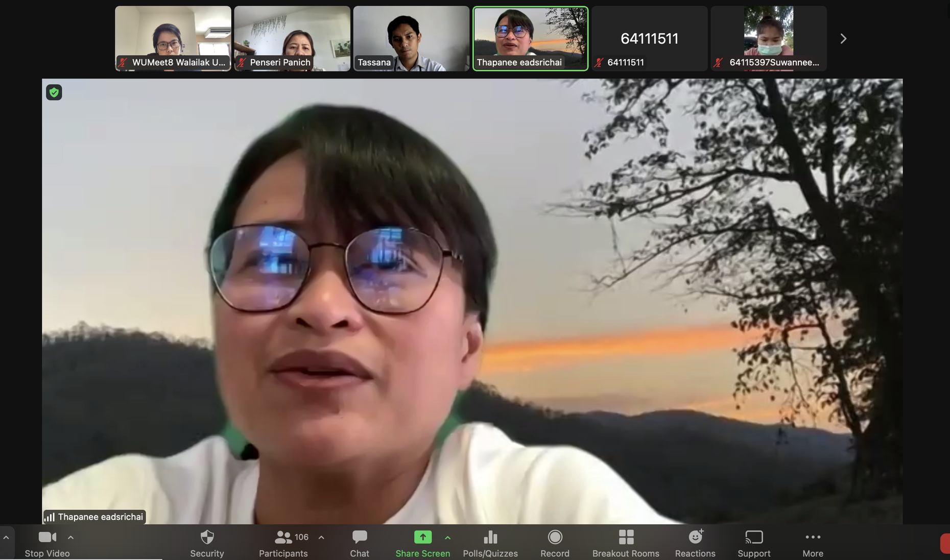
Task: Expand Share Screen options arrow
Action: tap(448, 538)
